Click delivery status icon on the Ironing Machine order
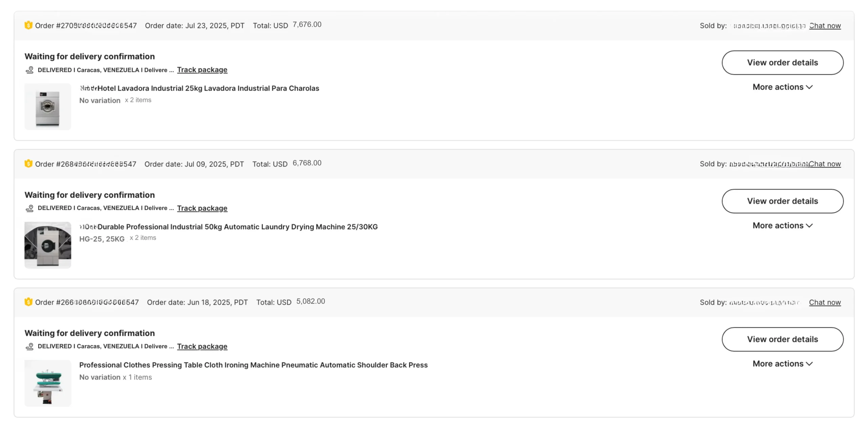 tap(30, 346)
